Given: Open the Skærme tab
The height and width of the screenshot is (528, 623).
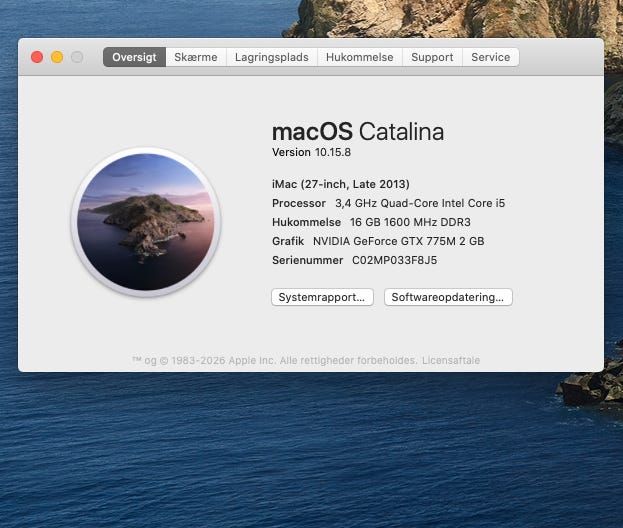Looking at the screenshot, I should tap(196, 57).
